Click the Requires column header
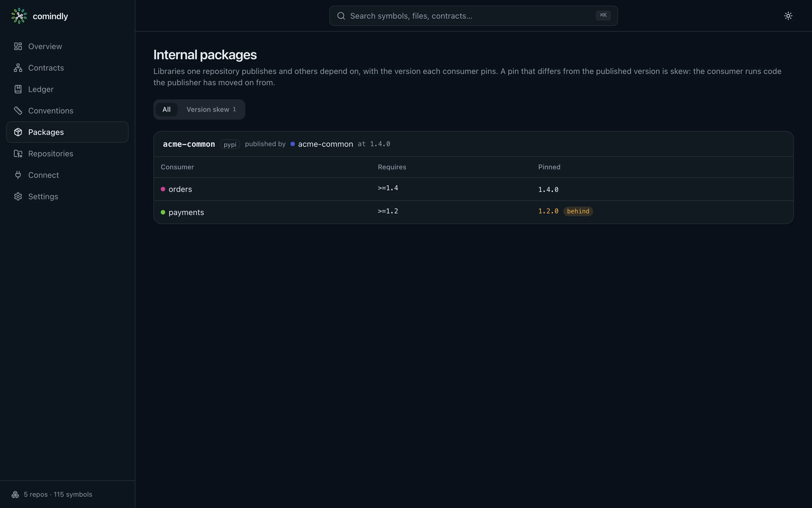Viewport: 812px width, 508px height. click(392, 167)
